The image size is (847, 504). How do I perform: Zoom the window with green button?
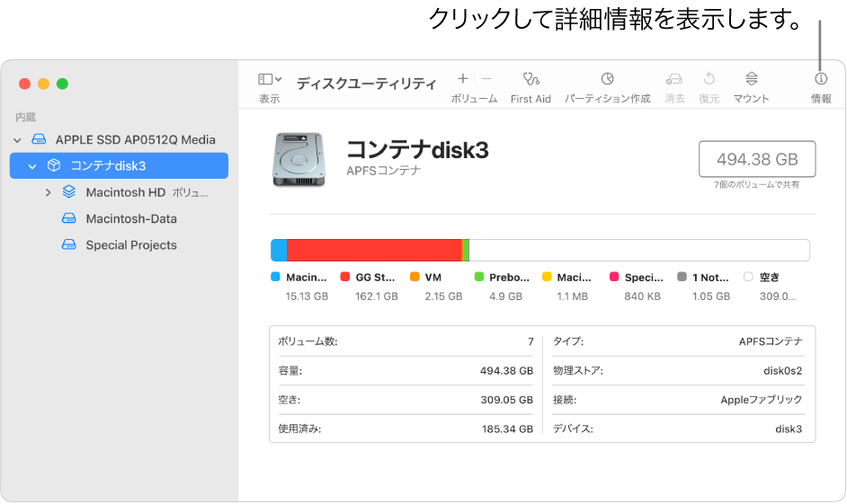(63, 84)
